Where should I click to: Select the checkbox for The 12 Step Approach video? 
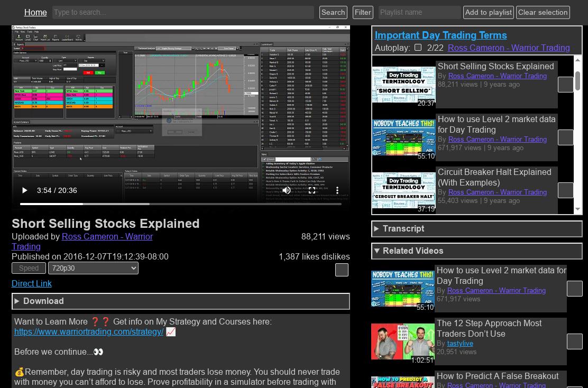(574, 341)
